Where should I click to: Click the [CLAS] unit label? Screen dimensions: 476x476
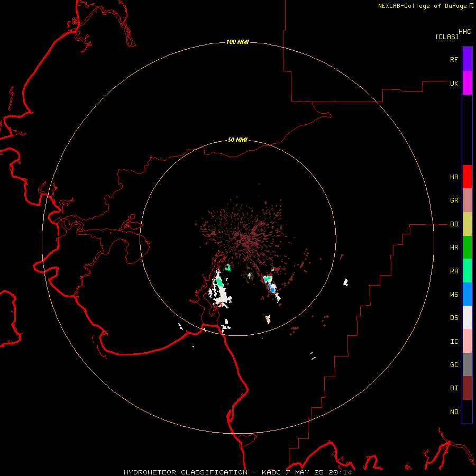[447, 36]
